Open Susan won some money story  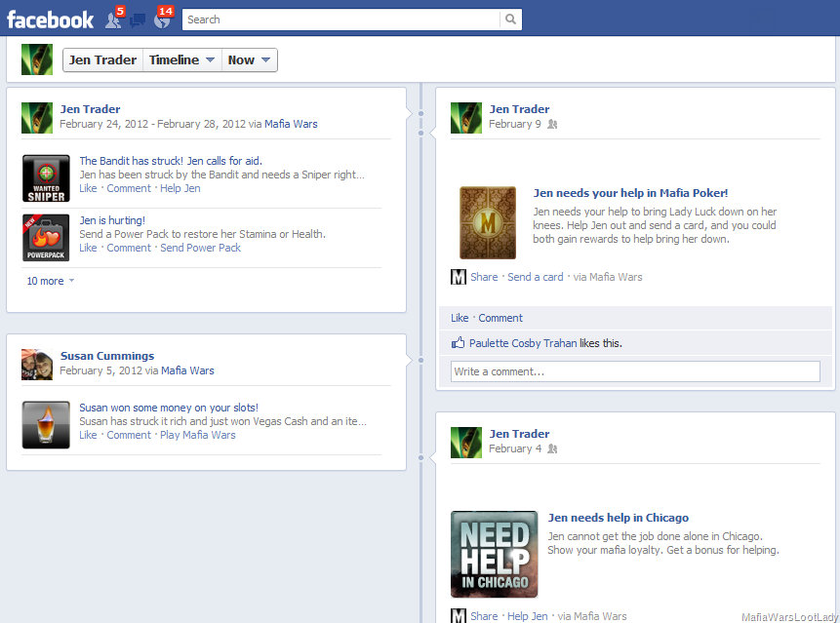(x=169, y=408)
